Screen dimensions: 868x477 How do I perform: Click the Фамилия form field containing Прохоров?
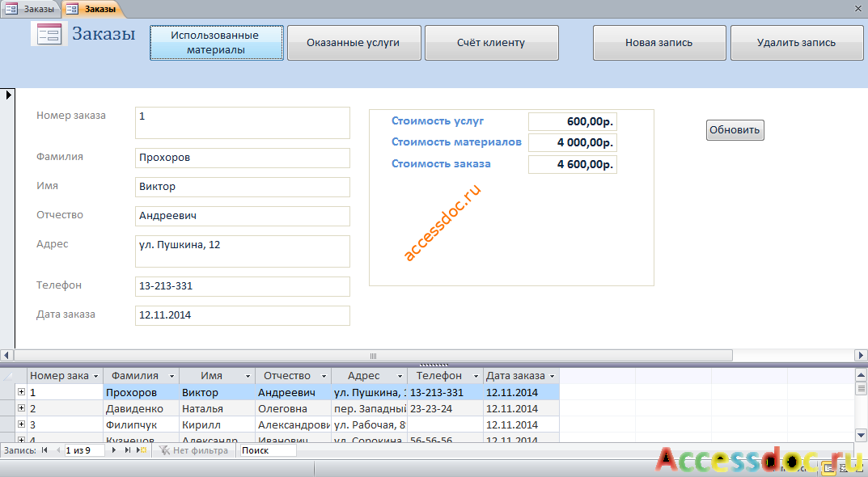coord(243,158)
